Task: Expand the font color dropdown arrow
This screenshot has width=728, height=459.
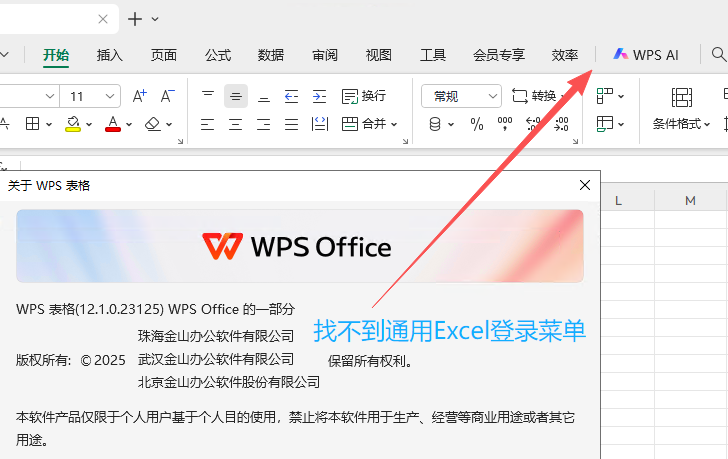Action: [x=129, y=124]
